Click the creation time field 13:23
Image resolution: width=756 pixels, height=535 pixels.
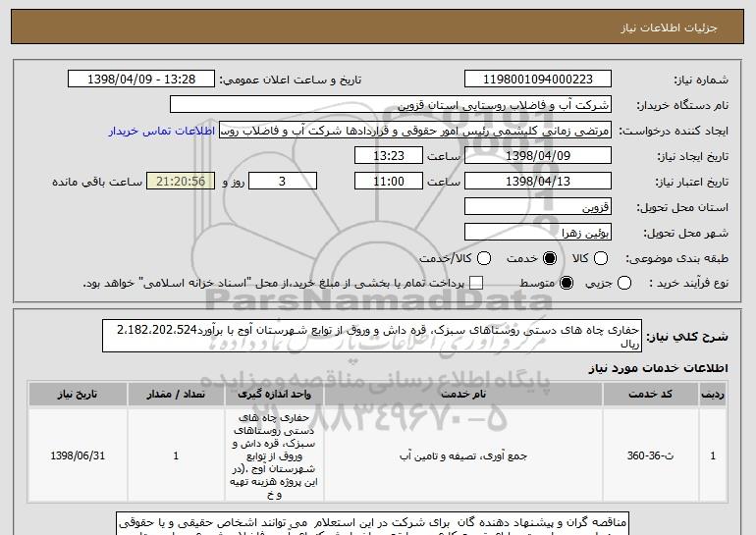point(389,156)
